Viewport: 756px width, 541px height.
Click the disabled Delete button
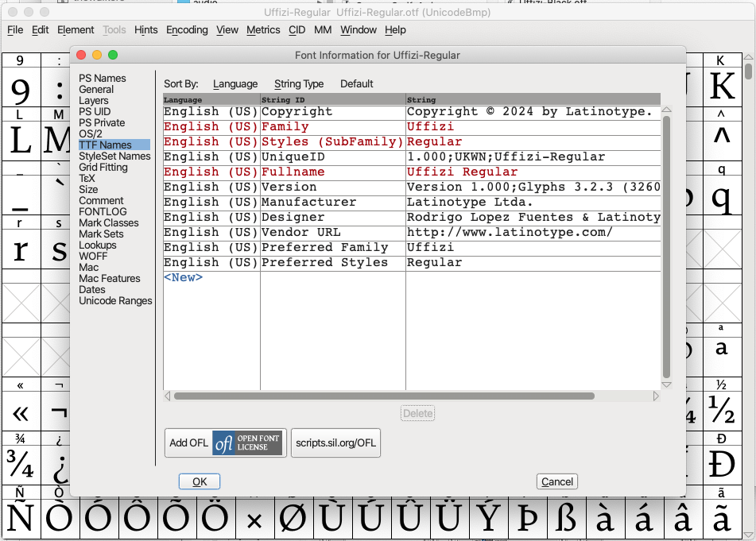pyautogui.click(x=417, y=413)
